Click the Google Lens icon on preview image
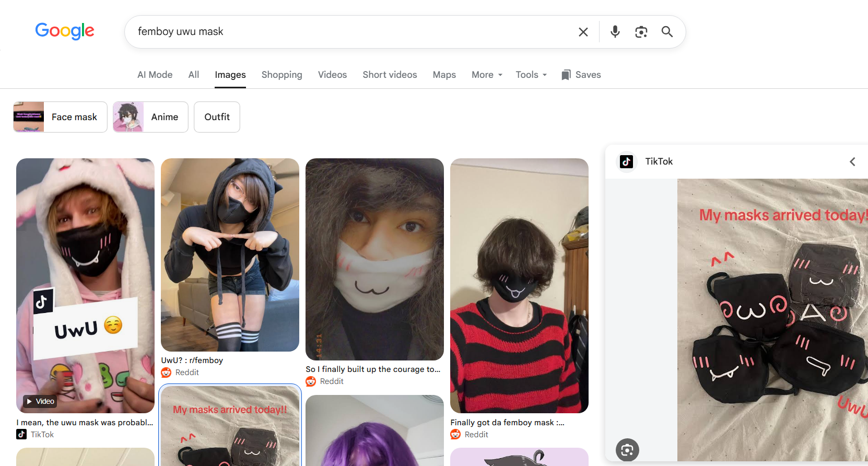Image resolution: width=868 pixels, height=466 pixels. click(627, 450)
